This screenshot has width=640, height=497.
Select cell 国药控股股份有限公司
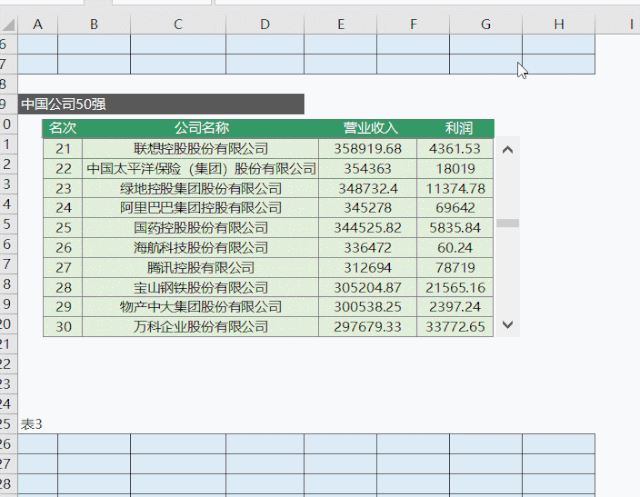pyautogui.click(x=200, y=228)
